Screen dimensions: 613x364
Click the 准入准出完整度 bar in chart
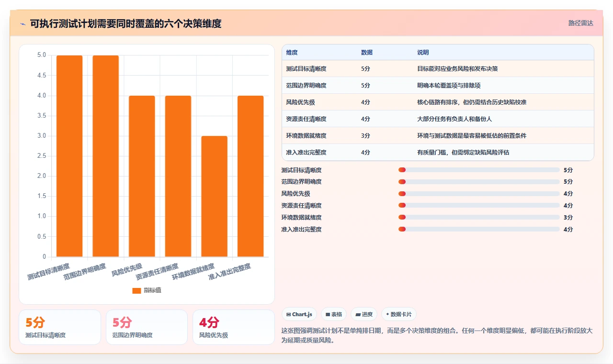tap(250, 176)
